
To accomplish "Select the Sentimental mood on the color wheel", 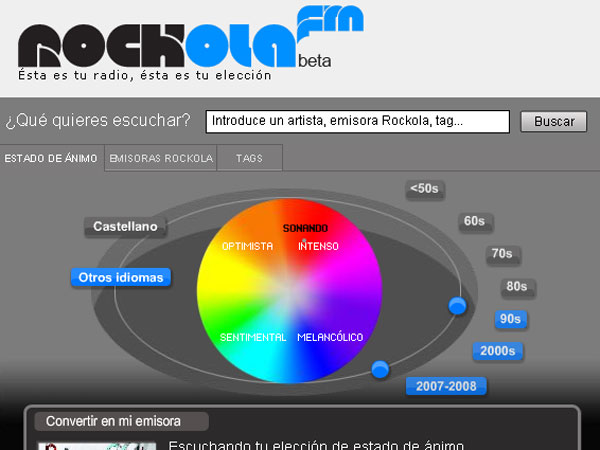I will click(253, 337).
